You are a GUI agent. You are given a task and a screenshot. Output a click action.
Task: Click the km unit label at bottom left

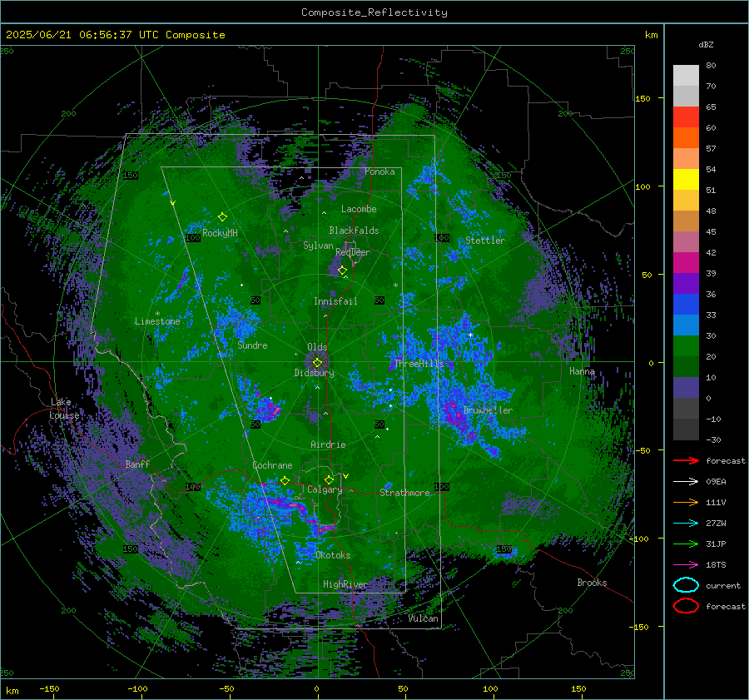pyautogui.click(x=12, y=691)
